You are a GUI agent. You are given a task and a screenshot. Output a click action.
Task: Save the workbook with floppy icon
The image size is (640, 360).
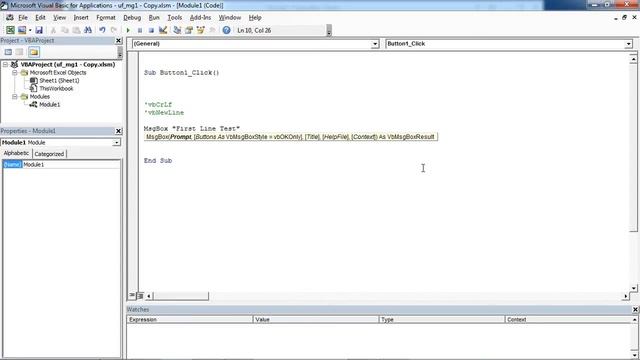[x=39, y=30]
